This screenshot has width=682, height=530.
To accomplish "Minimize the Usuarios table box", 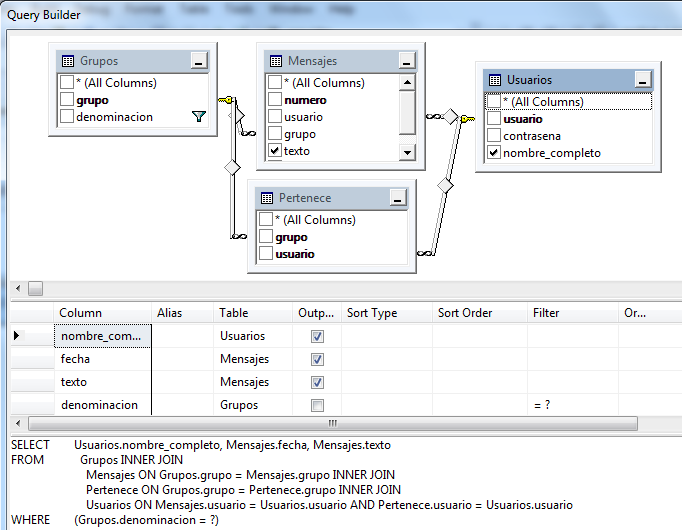I will tap(643, 80).
